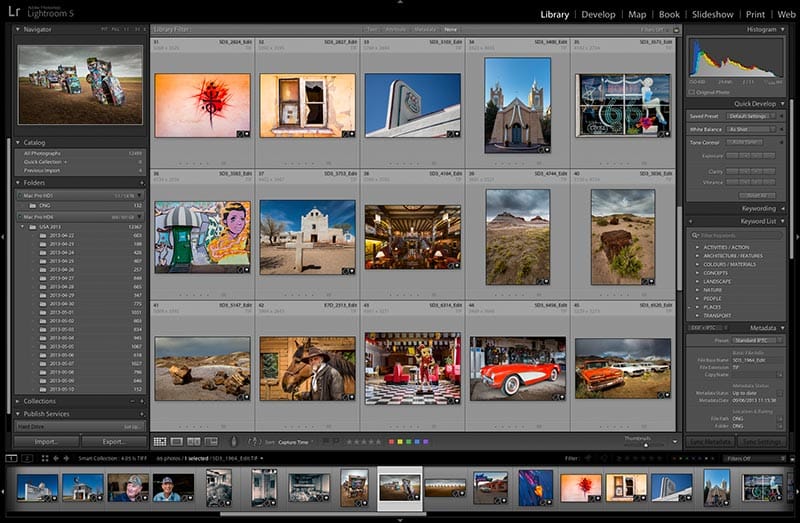Collapse the USA 2013 folder tree

[22, 227]
